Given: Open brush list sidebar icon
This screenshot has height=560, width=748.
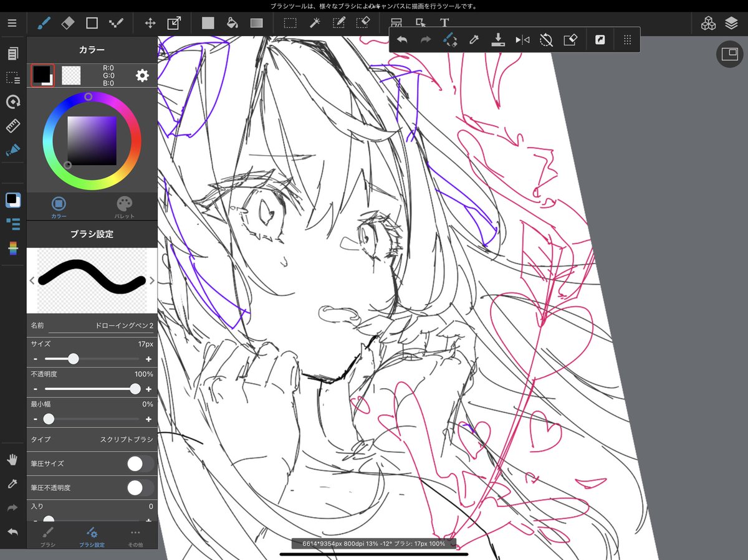Looking at the screenshot, I should 12,224.
